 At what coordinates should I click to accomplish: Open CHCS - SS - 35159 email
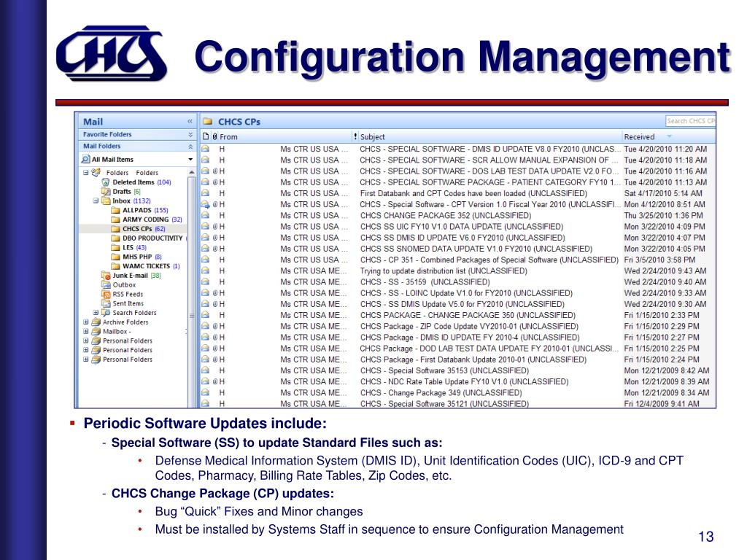point(458,282)
